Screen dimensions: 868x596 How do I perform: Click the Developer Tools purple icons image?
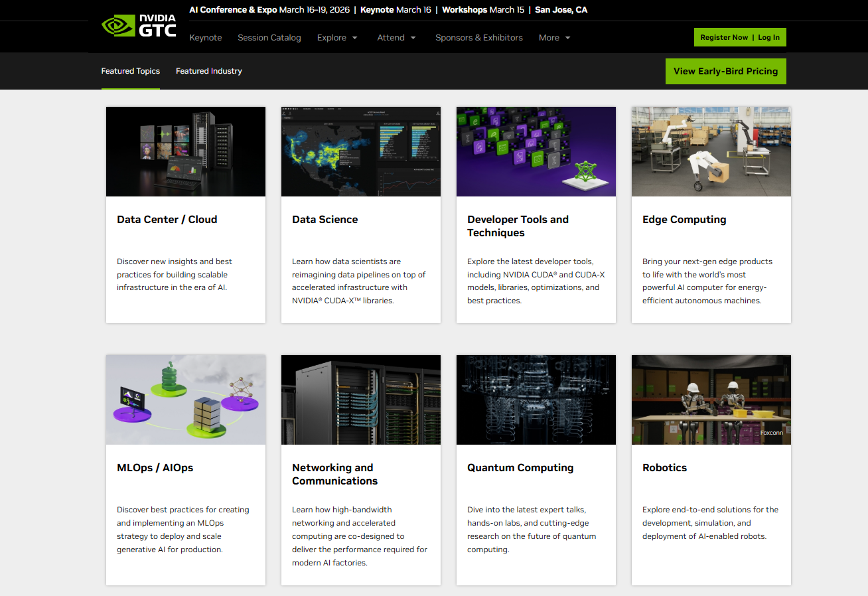[x=536, y=151]
